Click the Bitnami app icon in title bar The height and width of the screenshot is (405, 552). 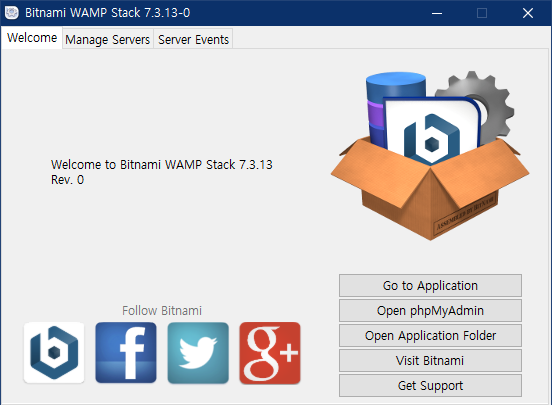click(12, 13)
